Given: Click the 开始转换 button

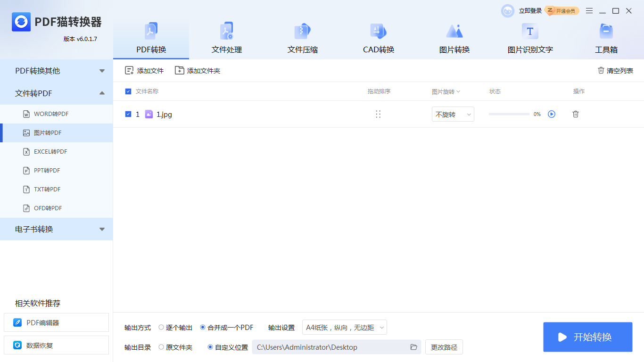Looking at the screenshot, I should [x=588, y=337].
